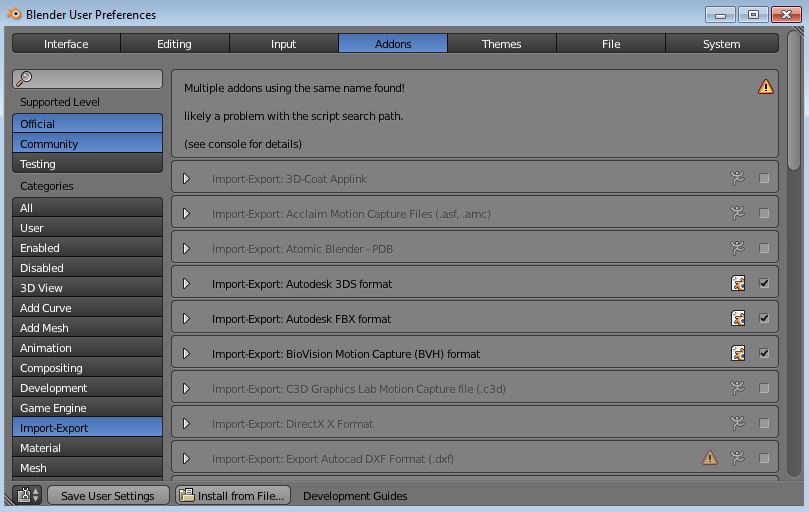Click support icon on DirectX X Format row
Viewport: 809px width, 512px height.
coord(738,423)
